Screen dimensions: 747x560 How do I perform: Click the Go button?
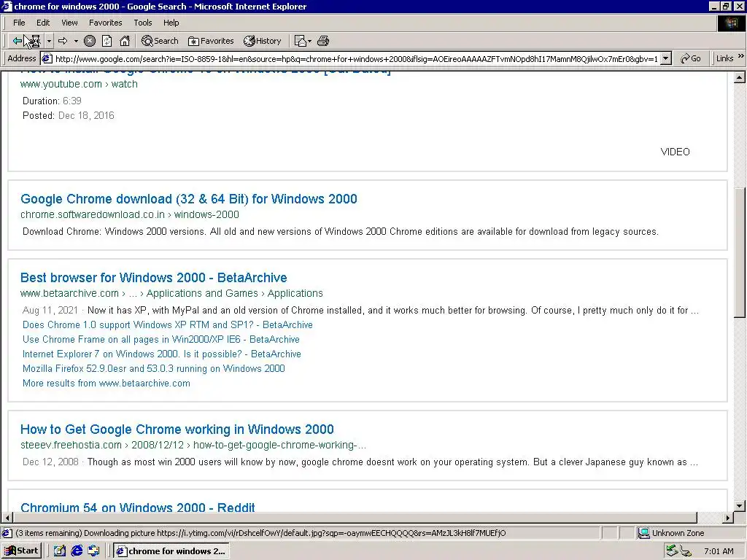(690, 58)
